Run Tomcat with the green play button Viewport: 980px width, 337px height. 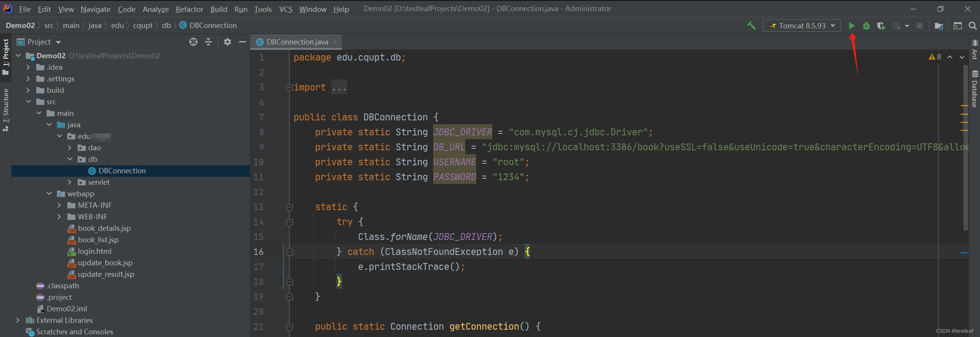coord(852,26)
